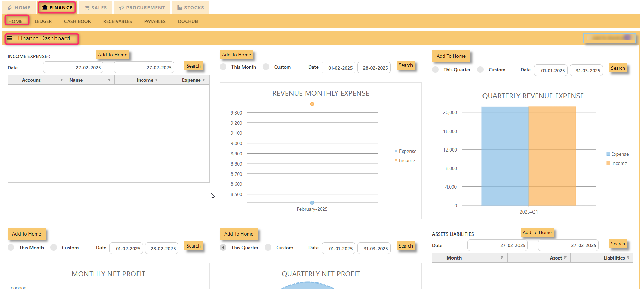Toggle Expense series in monthly chart legend
The height and width of the screenshot is (289, 644).
tap(405, 151)
